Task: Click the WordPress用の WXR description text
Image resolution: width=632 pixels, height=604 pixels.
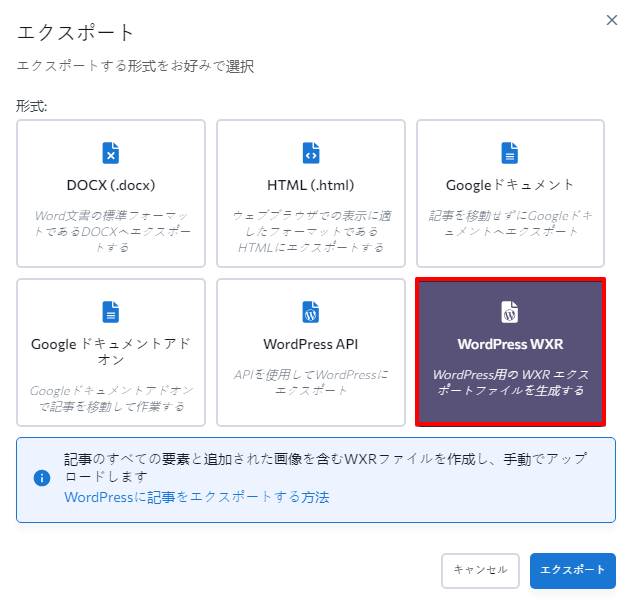Action: click(x=511, y=382)
